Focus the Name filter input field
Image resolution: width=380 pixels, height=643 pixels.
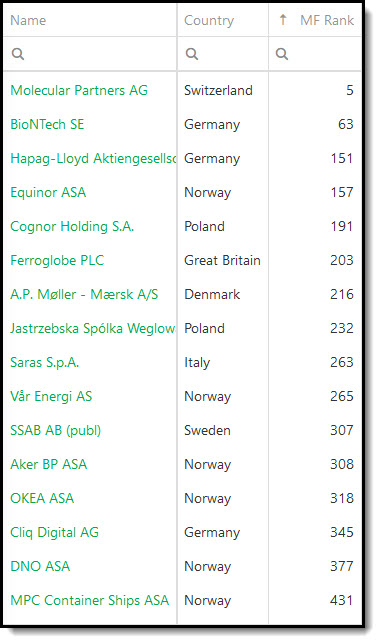(90, 54)
